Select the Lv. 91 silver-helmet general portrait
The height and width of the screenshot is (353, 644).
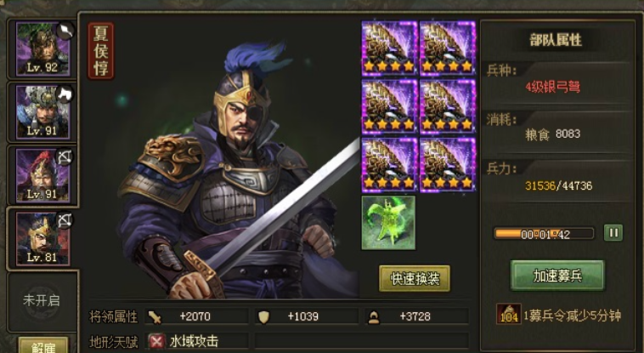coord(42,112)
